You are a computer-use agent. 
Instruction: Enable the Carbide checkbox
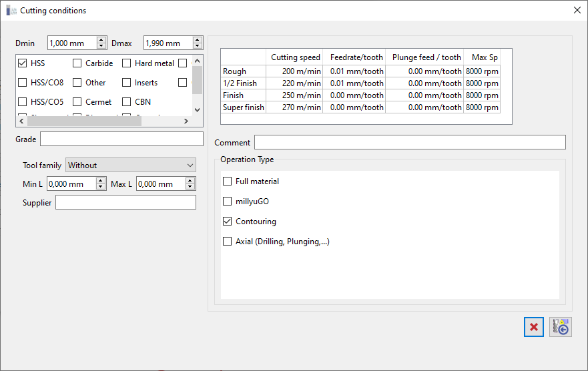[77, 63]
